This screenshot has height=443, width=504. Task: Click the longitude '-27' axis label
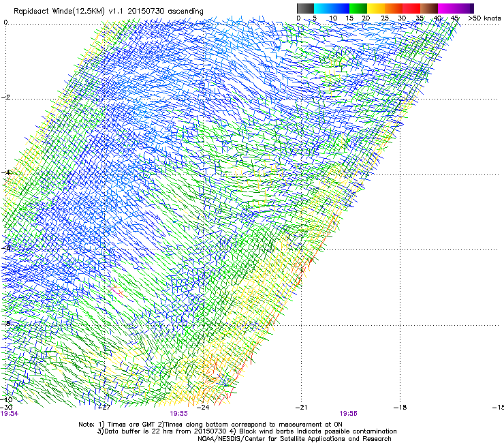click(104, 408)
